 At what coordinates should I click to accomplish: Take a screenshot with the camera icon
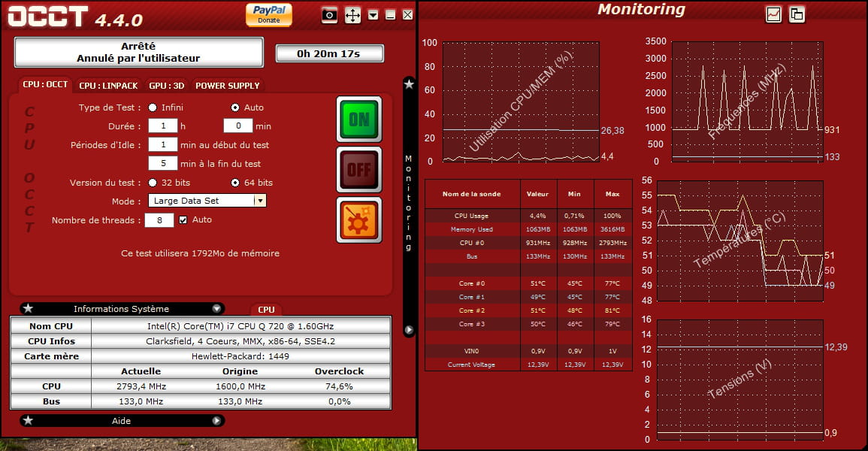(329, 15)
